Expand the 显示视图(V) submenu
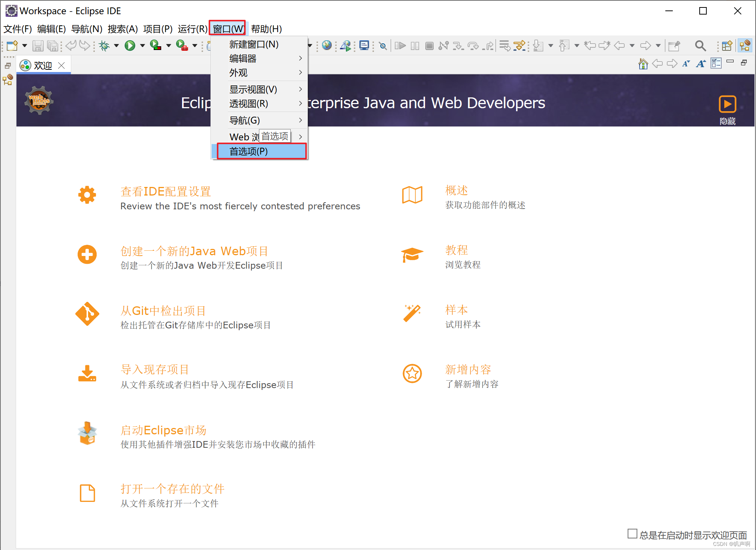 (x=252, y=89)
